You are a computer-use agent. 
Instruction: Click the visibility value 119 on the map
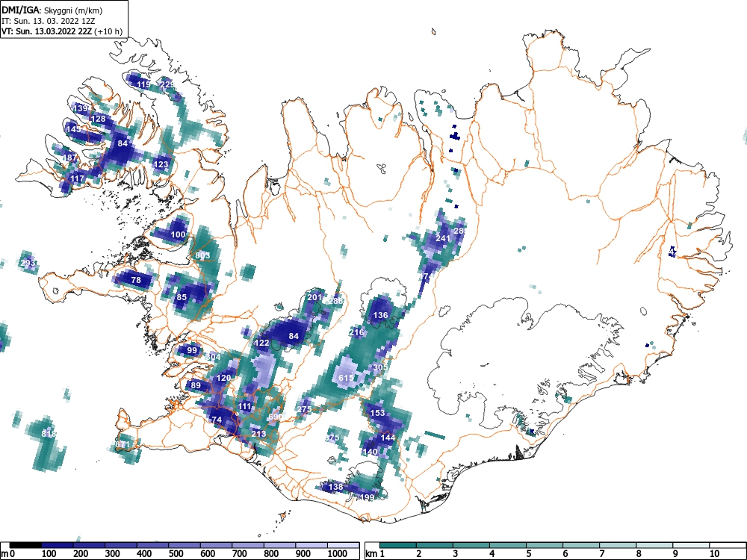click(143, 85)
